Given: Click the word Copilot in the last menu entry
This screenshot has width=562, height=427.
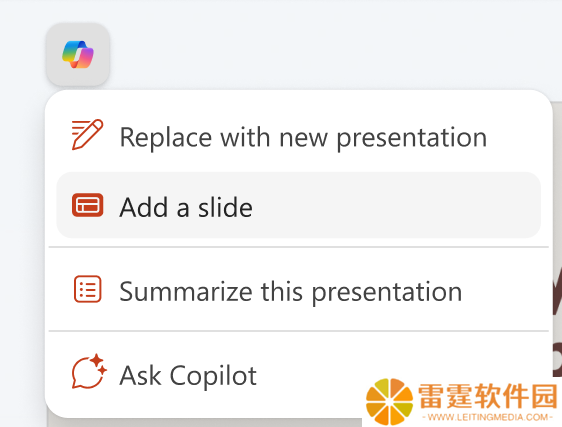Looking at the screenshot, I should [213, 376].
